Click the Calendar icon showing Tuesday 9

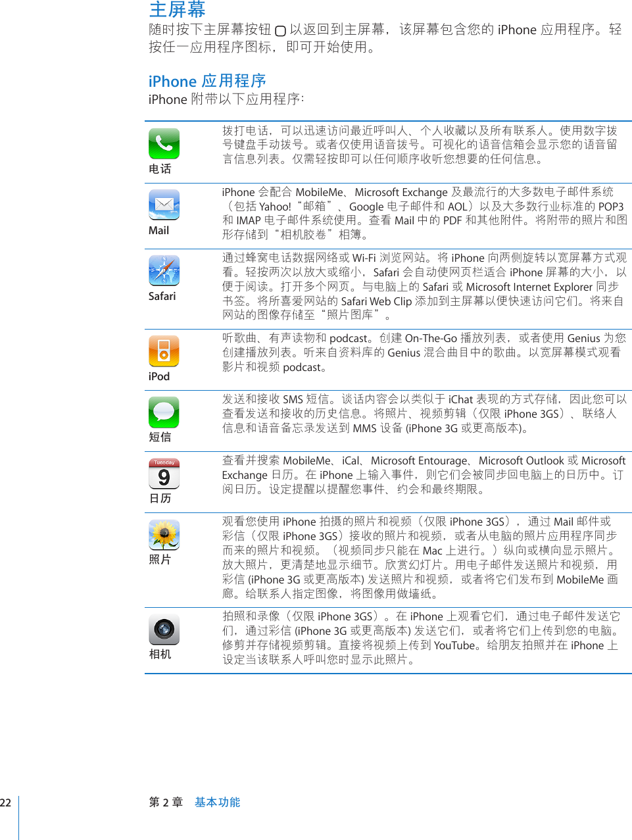tap(164, 474)
